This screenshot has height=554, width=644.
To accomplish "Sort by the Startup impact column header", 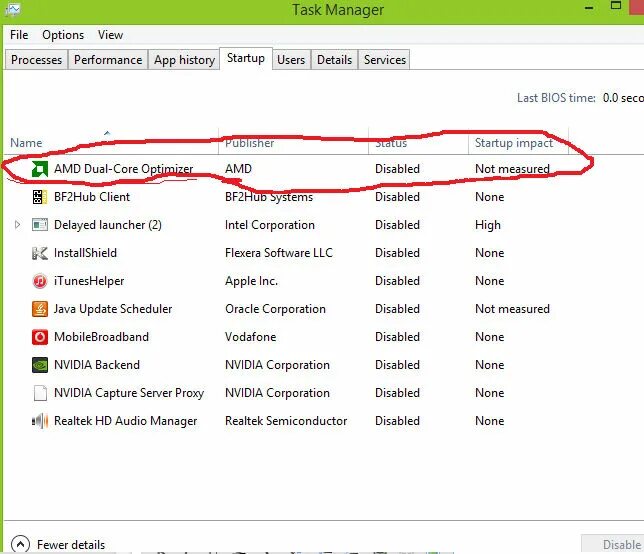I will click(518, 142).
